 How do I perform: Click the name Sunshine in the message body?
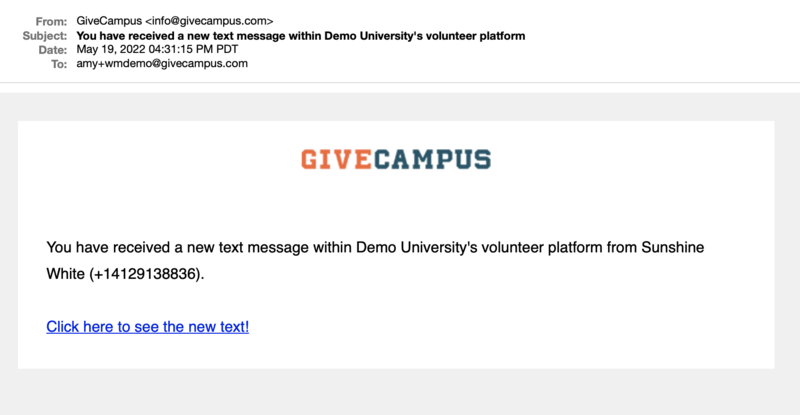pyautogui.click(x=672, y=247)
